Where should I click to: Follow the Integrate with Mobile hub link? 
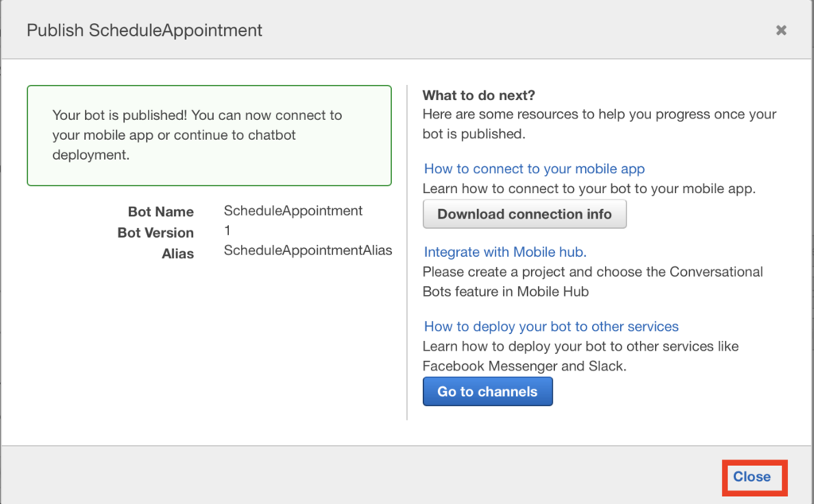(x=505, y=252)
